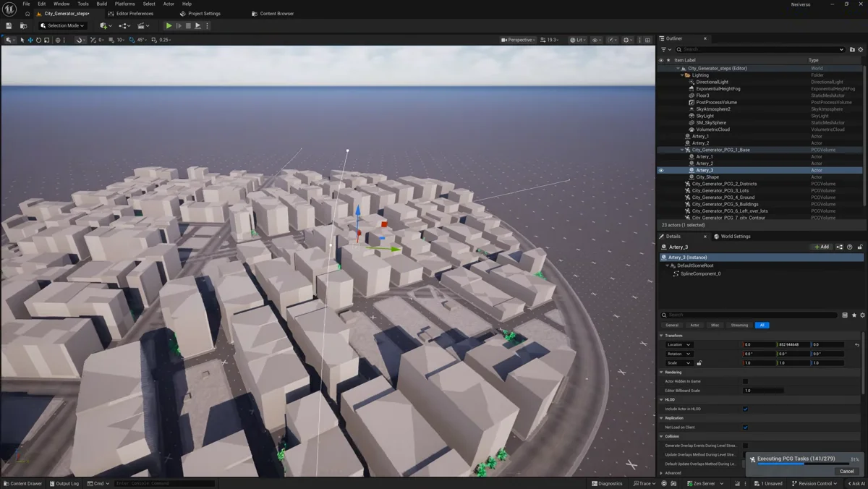Click the Skip frame button beside Play

(x=179, y=26)
